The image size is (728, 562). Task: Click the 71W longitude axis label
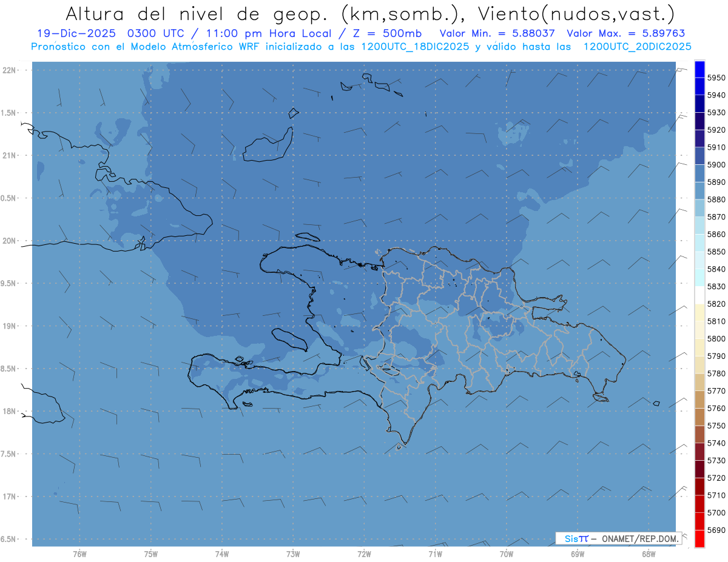[435, 554]
